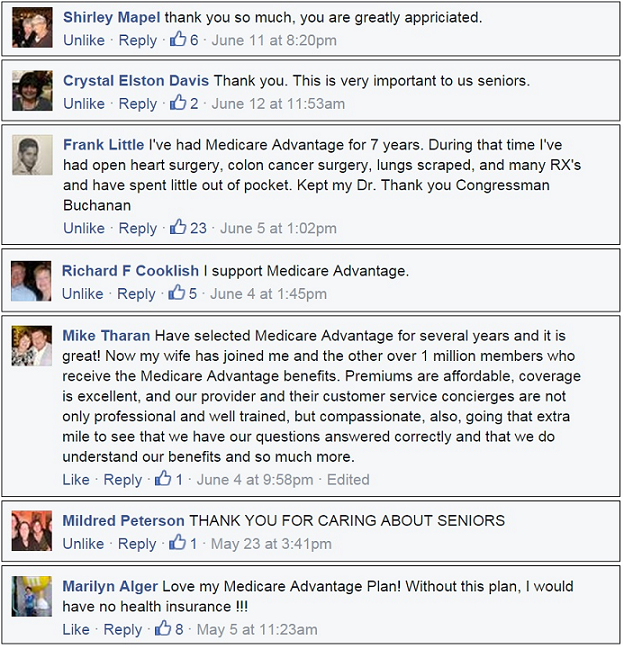Click thumbs-up icon on Mildred Peterson's comment

[x=179, y=543]
